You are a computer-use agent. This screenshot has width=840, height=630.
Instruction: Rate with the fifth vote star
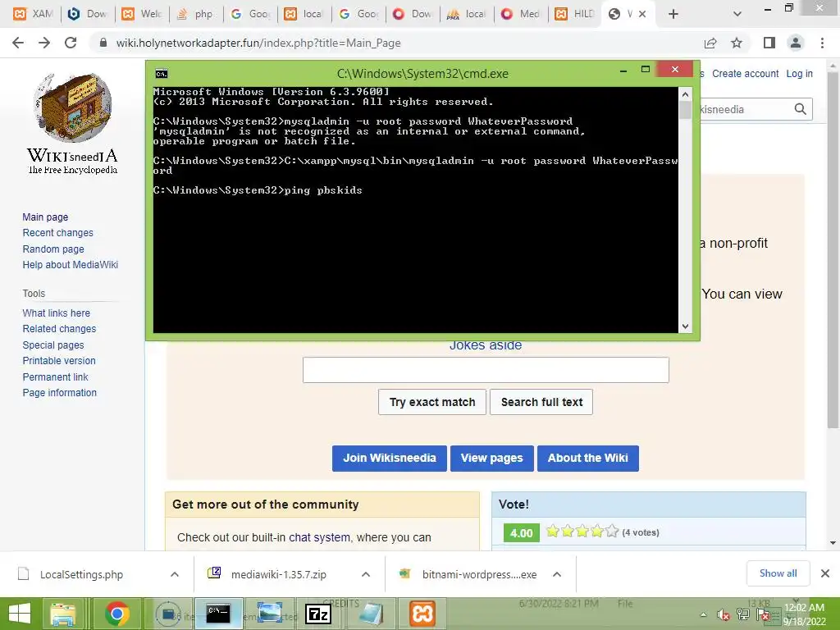tap(612, 532)
